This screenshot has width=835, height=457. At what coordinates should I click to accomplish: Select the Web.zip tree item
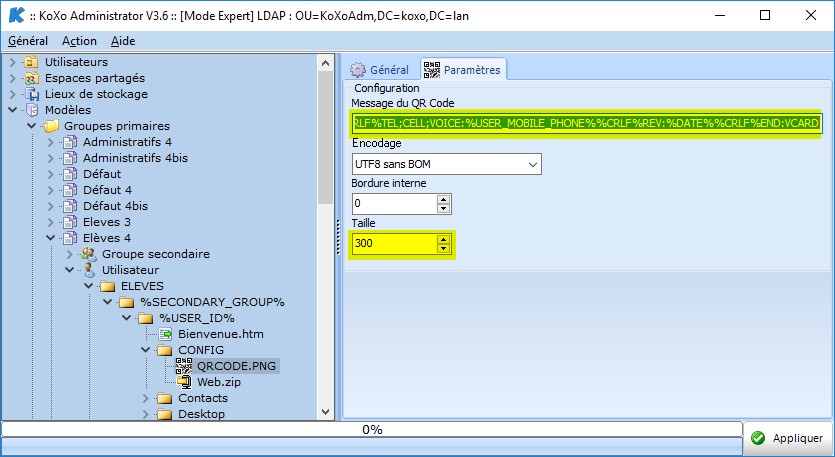[x=219, y=382]
